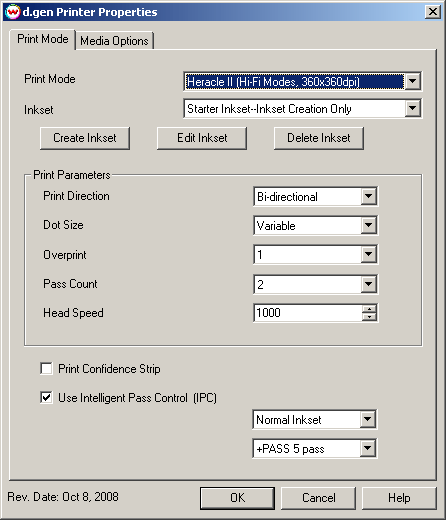Expand the Inkset dropdown

click(x=412, y=108)
